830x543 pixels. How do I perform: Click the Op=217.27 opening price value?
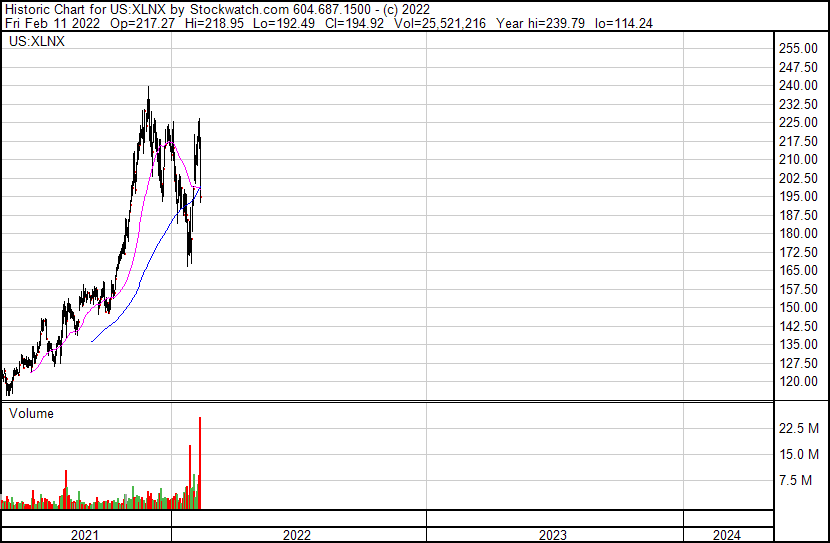(x=142, y=23)
